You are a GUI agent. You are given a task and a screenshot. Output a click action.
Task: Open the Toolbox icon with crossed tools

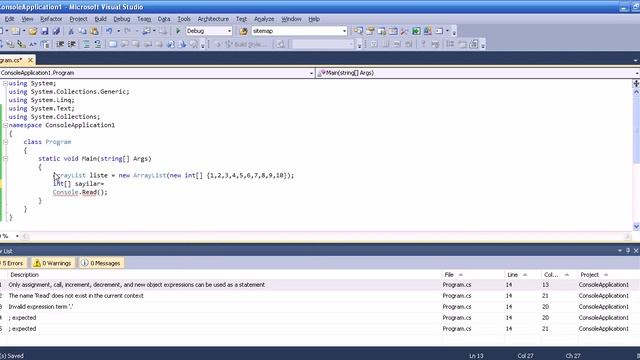[x=404, y=31]
